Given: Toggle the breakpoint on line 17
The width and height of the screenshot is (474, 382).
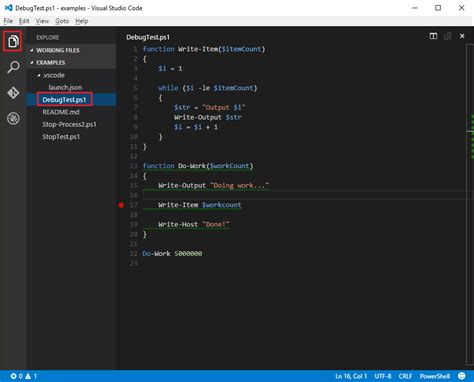Looking at the screenshot, I should (x=121, y=205).
